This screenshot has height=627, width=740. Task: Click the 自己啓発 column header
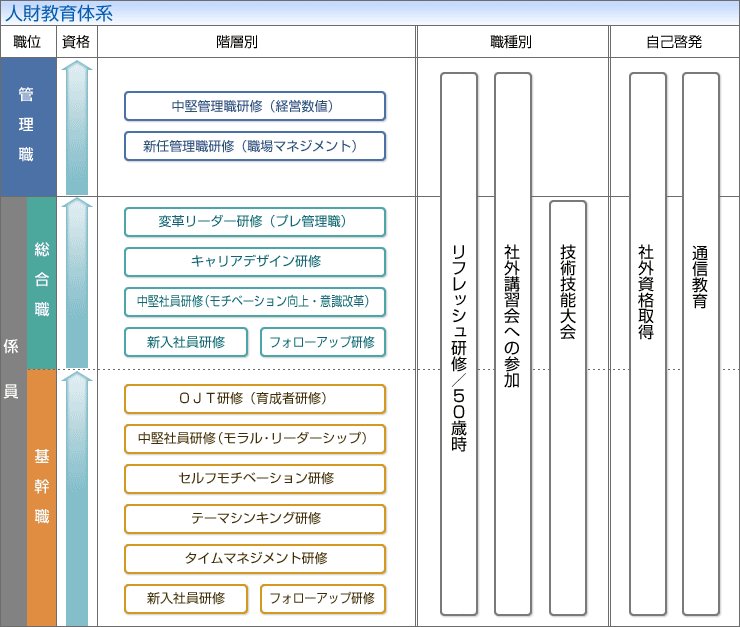click(674, 42)
